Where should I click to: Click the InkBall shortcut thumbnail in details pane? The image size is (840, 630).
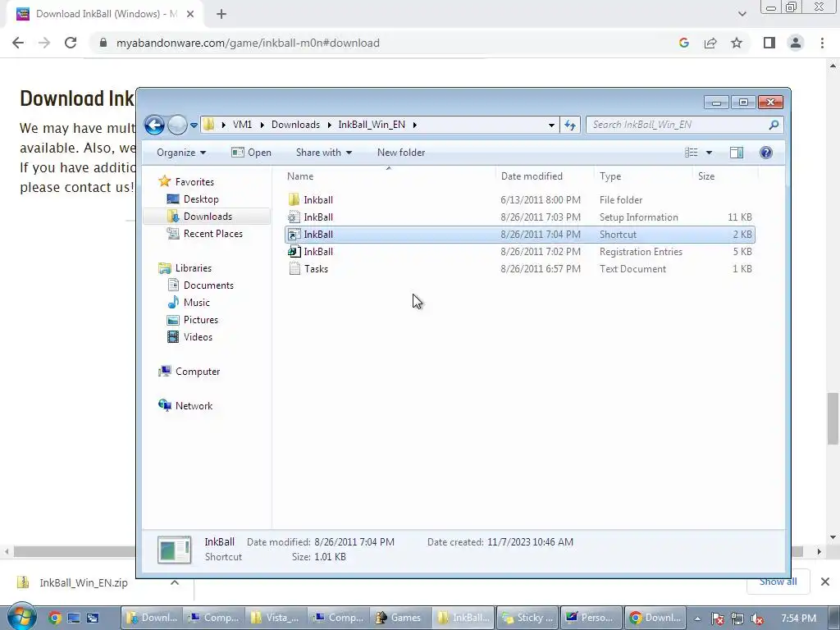coord(174,550)
